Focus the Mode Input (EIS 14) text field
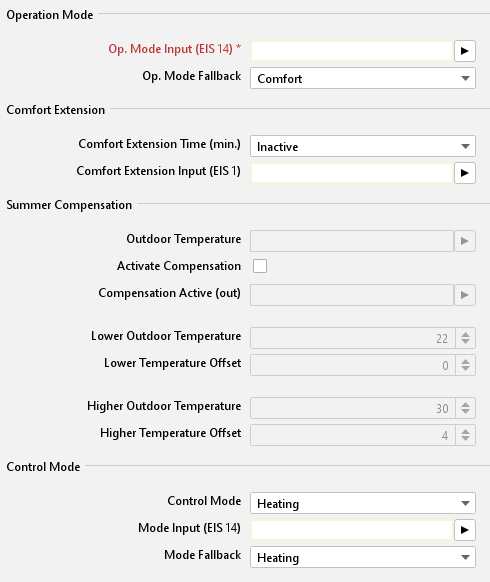The height and width of the screenshot is (582, 490). [352, 530]
